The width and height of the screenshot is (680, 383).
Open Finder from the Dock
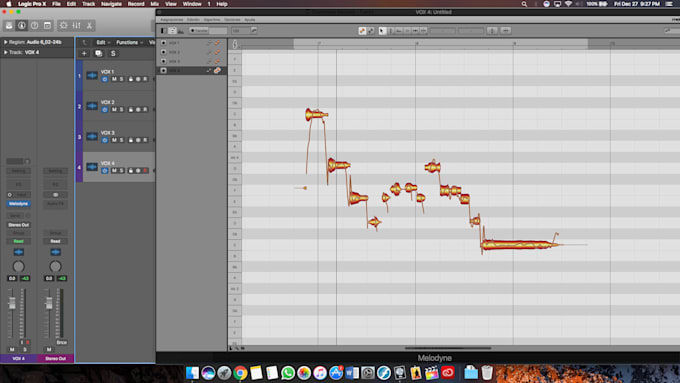192,373
